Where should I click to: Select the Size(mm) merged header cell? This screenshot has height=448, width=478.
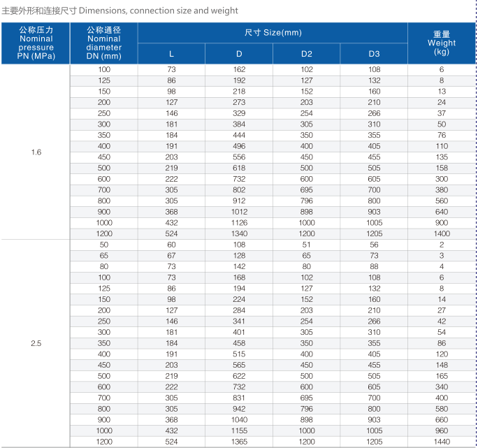click(x=273, y=33)
